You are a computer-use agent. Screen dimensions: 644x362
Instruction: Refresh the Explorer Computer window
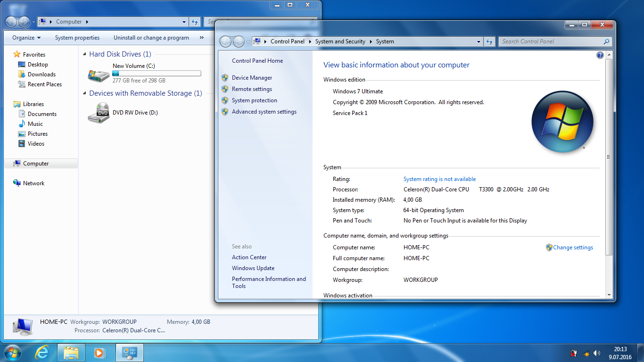point(195,22)
